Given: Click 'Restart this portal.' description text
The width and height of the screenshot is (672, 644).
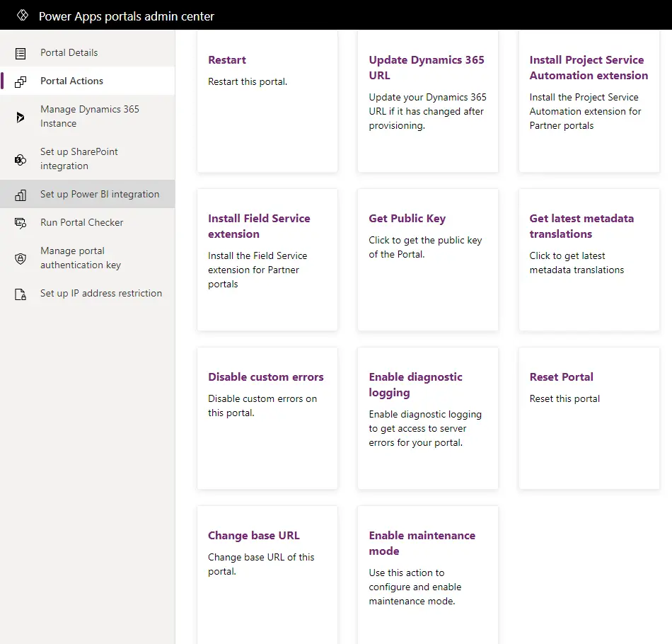Looking at the screenshot, I should coord(248,82).
